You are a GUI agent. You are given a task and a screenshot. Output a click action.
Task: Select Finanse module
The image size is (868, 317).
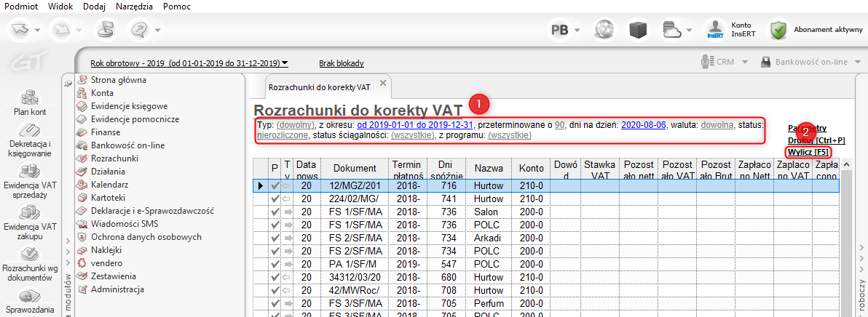(106, 132)
